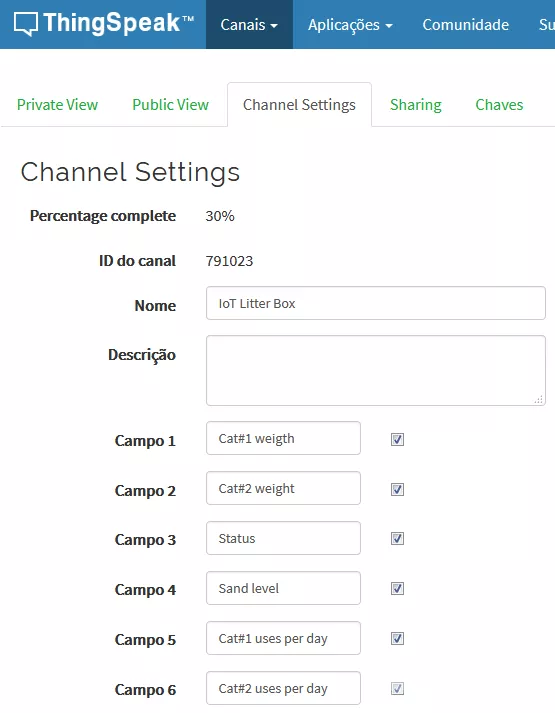Uncheck the Campo 5 checkbox
This screenshot has width=555, height=713.
pos(397,638)
